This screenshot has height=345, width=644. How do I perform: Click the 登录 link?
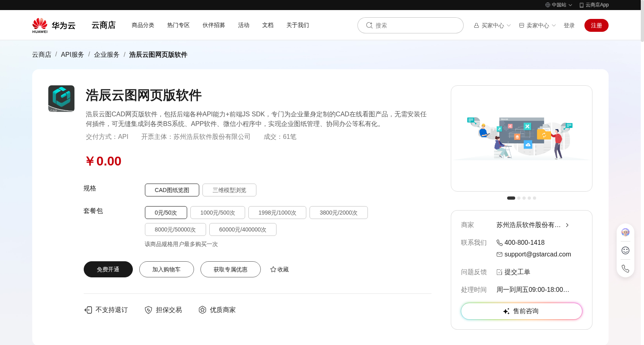point(569,25)
